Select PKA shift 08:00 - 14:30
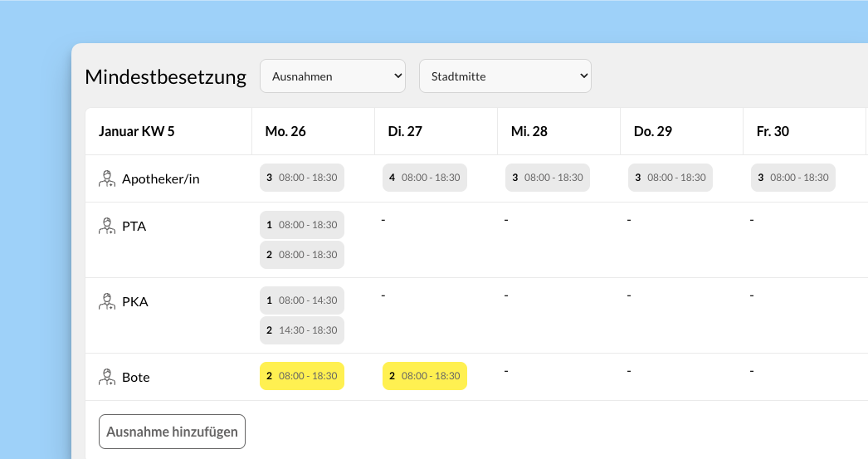 [x=301, y=300]
